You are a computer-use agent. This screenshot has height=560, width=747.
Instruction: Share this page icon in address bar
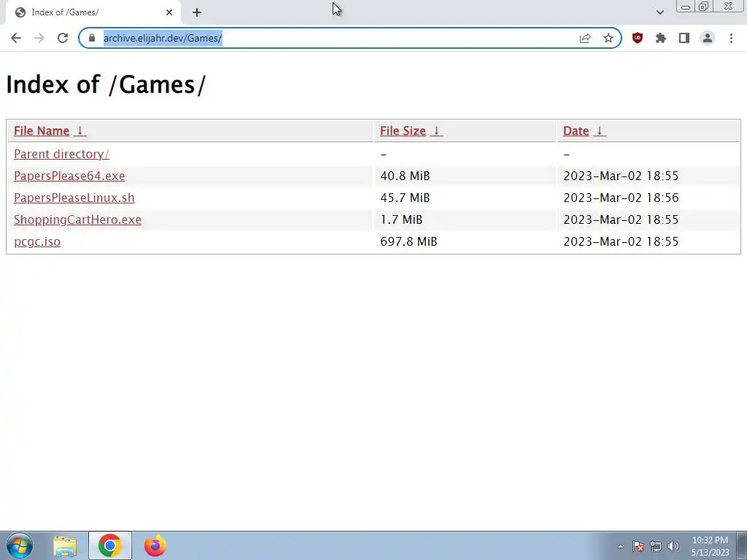(x=585, y=38)
